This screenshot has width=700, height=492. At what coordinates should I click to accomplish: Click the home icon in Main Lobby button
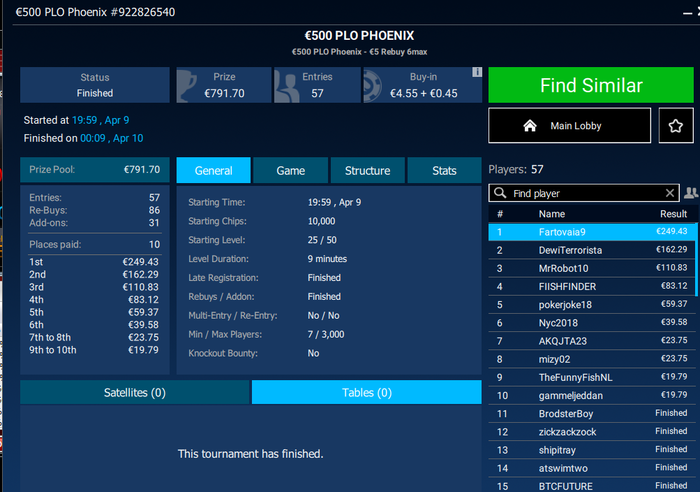coord(530,126)
